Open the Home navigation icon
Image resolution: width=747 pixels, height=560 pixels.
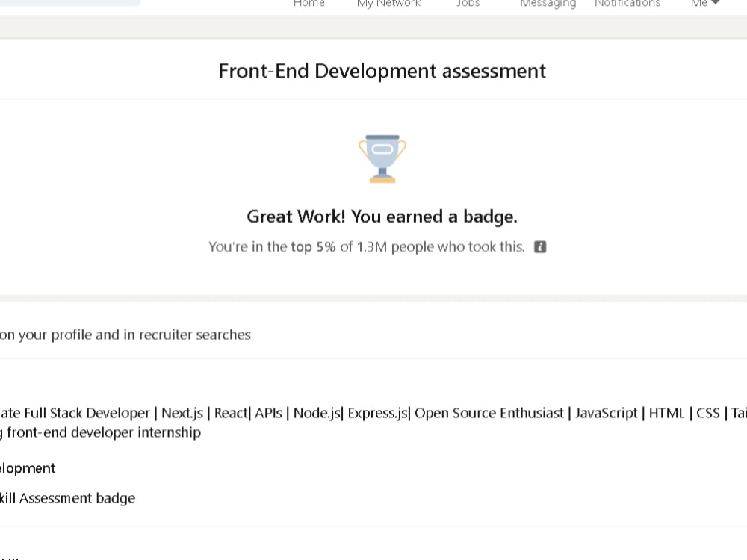pyautogui.click(x=309, y=4)
